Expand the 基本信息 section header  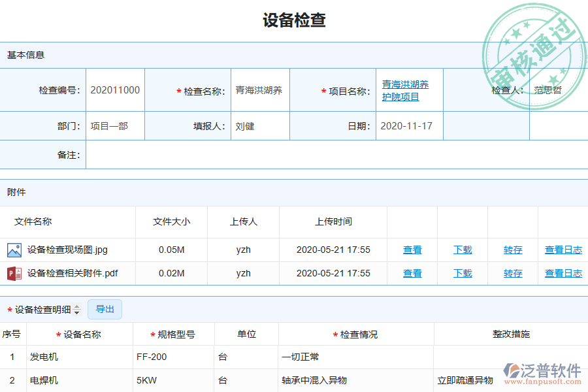pyautogui.click(x=26, y=55)
